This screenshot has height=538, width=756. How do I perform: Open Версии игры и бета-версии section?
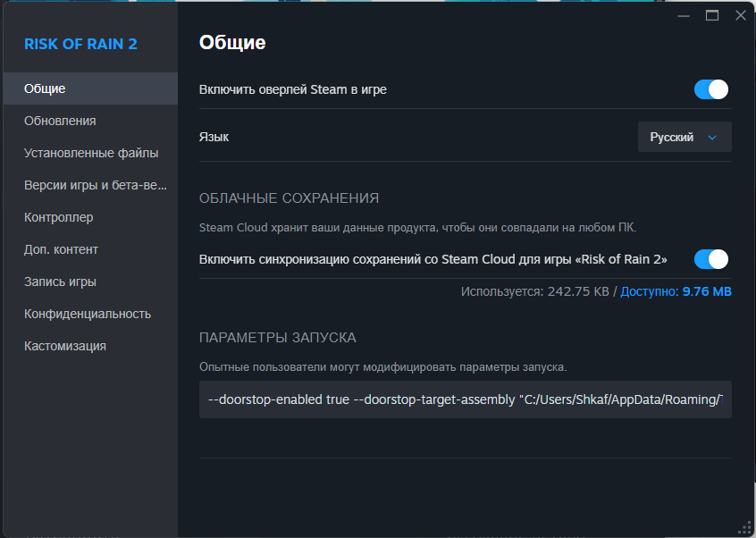[90, 186]
